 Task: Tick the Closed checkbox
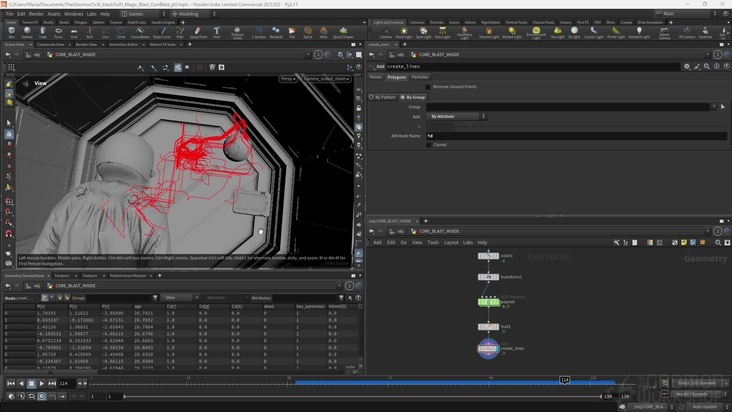point(428,144)
